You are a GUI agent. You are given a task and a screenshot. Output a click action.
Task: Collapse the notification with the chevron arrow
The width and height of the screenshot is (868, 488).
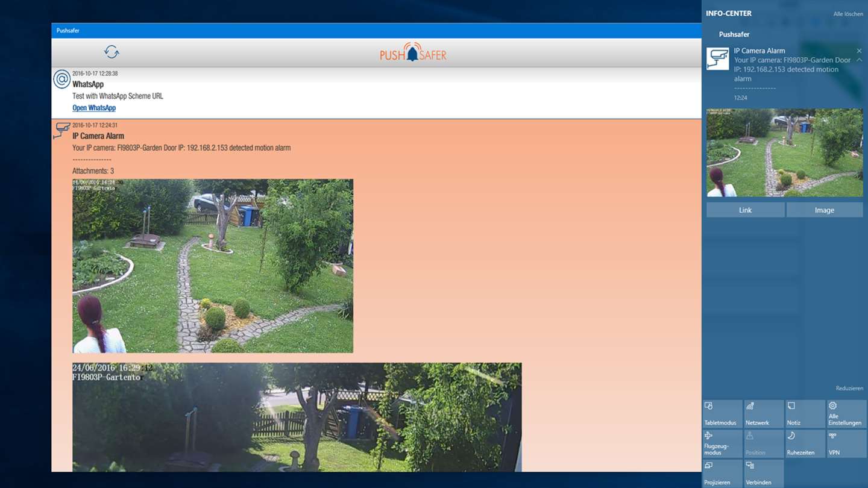pyautogui.click(x=859, y=60)
